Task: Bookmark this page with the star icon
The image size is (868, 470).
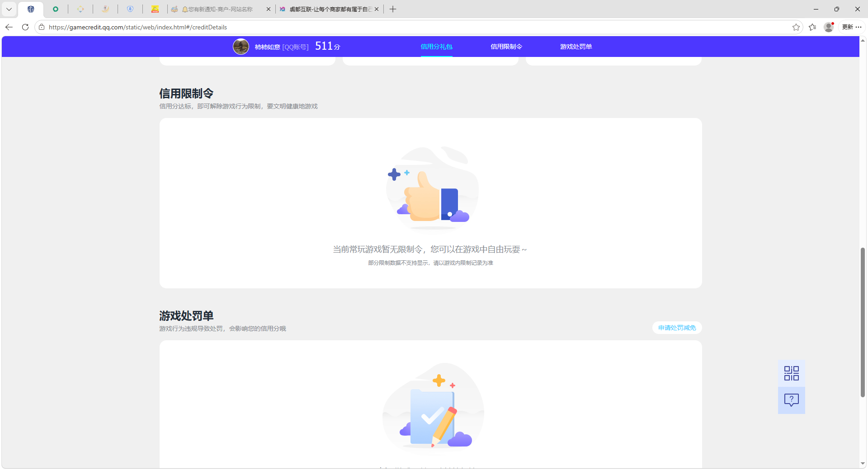Action: tap(796, 27)
